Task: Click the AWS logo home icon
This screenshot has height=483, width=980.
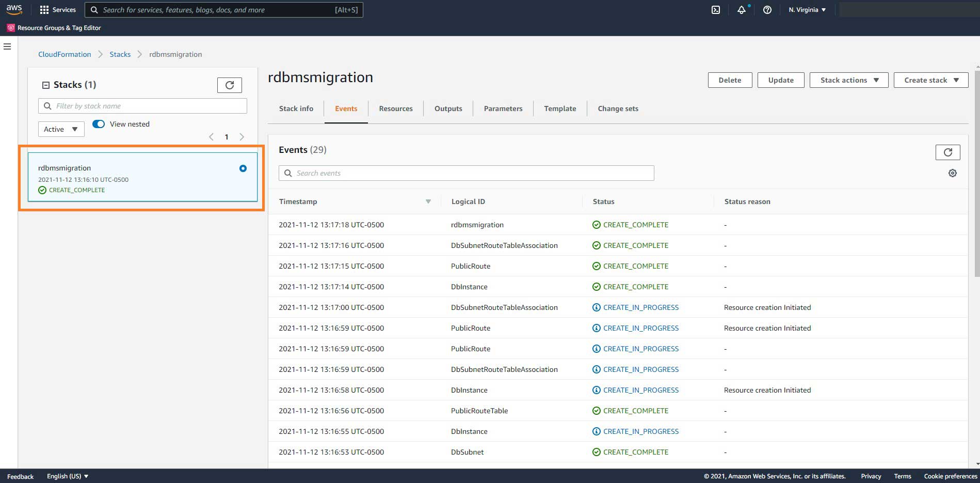Action: (x=14, y=9)
